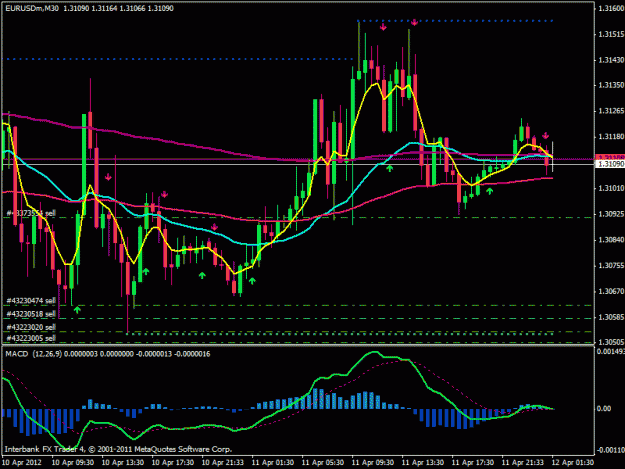This screenshot has width=625, height=469.
Task: Click the 1.31600 price scale value
Action: pos(610,8)
